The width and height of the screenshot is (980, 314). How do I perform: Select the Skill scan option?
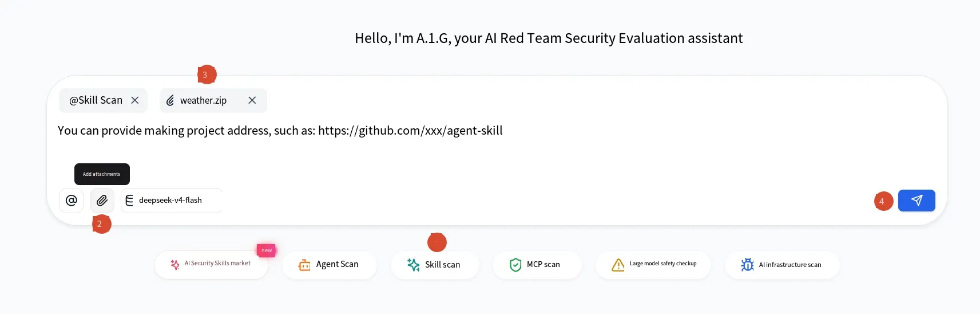tap(435, 265)
